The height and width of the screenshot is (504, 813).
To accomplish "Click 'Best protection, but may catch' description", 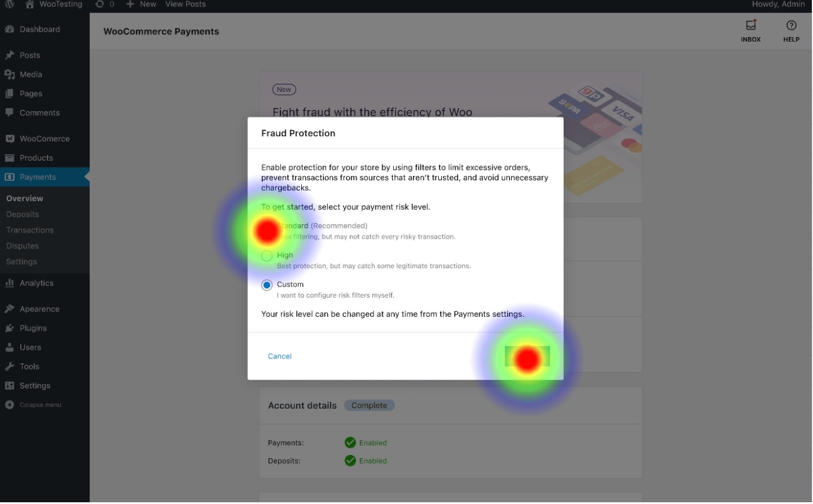I will pos(374,266).
